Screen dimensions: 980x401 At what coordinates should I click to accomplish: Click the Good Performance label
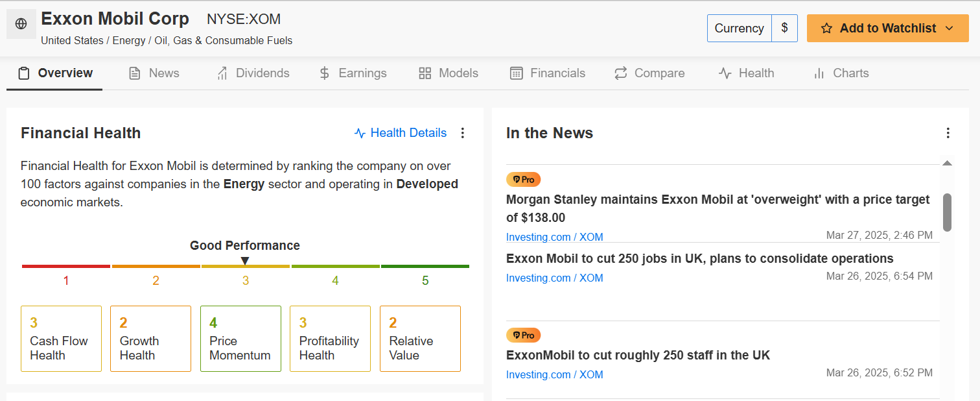[245, 246]
